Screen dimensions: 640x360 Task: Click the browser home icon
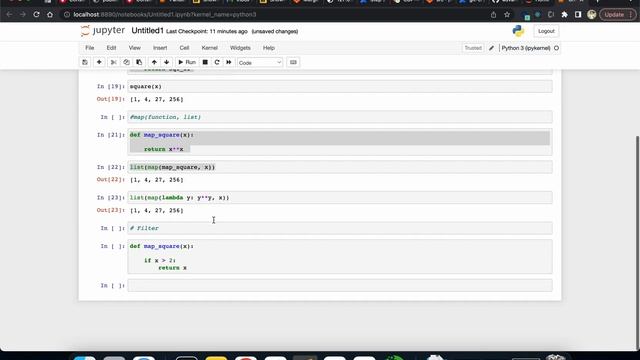pos(50,15)
